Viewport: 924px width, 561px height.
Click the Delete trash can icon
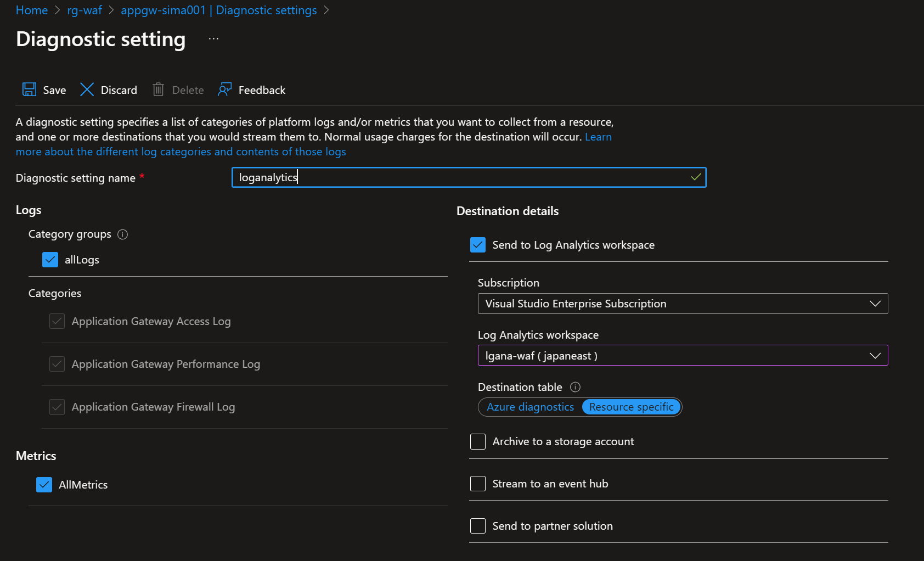(158, 89)
